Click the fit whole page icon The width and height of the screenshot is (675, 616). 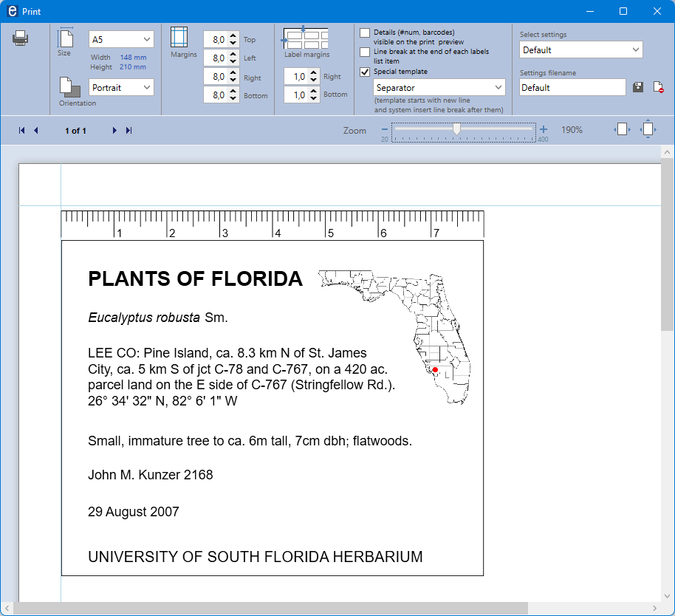[x=648, y=129]
